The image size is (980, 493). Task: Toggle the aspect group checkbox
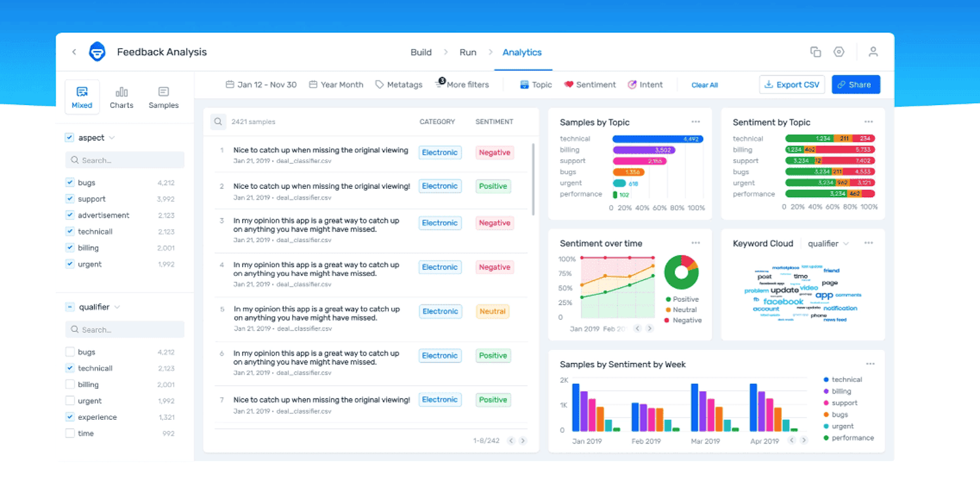69,138
